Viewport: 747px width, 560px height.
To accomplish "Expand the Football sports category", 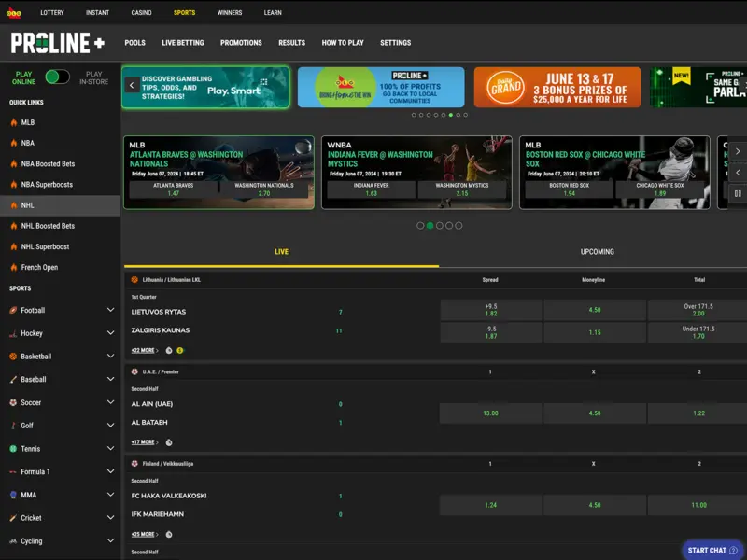I will click(x=110, y=310).
